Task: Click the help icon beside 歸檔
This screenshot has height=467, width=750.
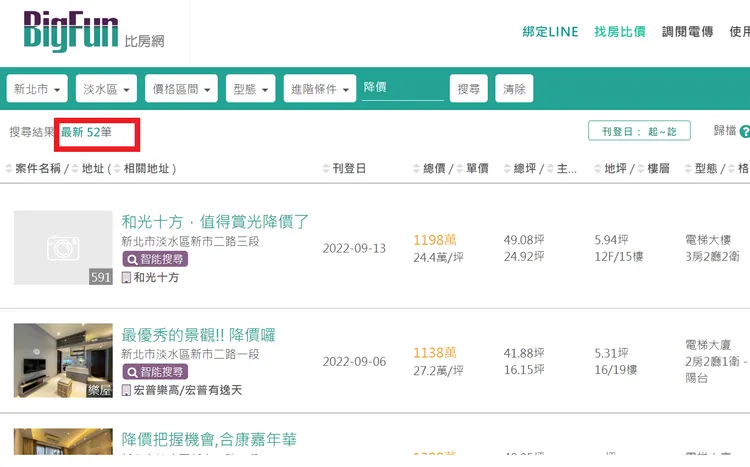Action: [x=745, y=131]
